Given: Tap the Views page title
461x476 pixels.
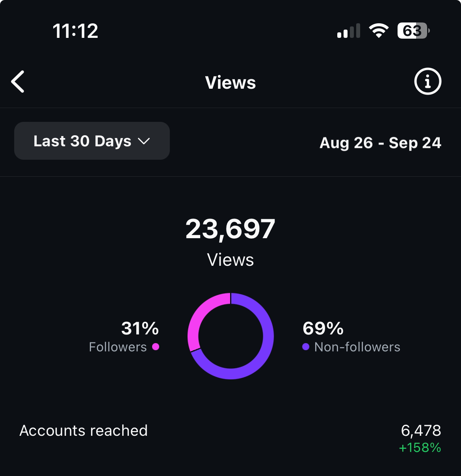Looking at the screenshot, I should tap(230, 83).
